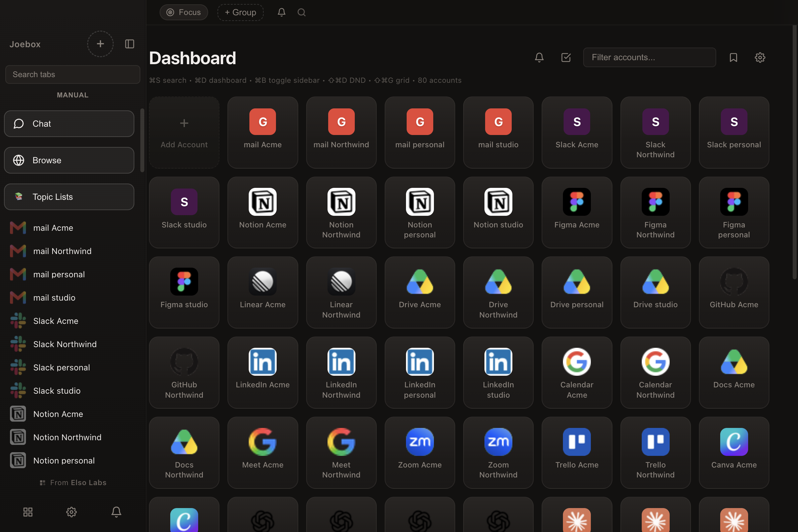Click the sidebar list scrollbar
798x532 pixels.
(x=142, y=140)
